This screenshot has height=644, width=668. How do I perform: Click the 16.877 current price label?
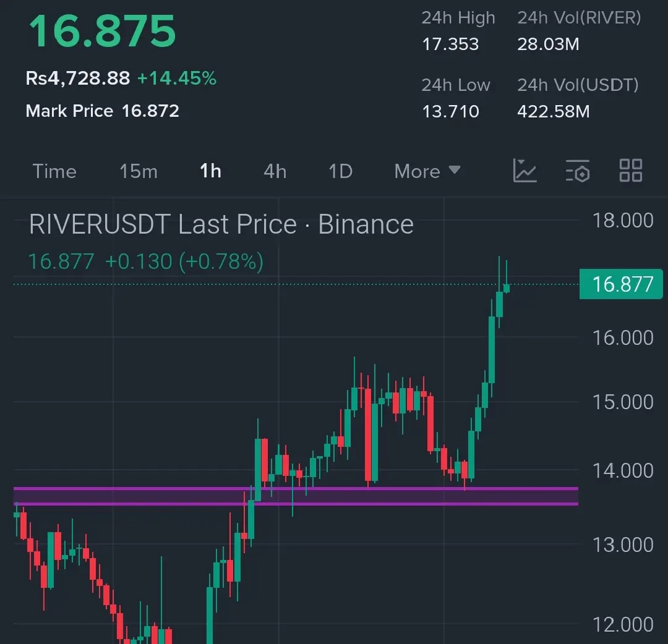(621, 284)
